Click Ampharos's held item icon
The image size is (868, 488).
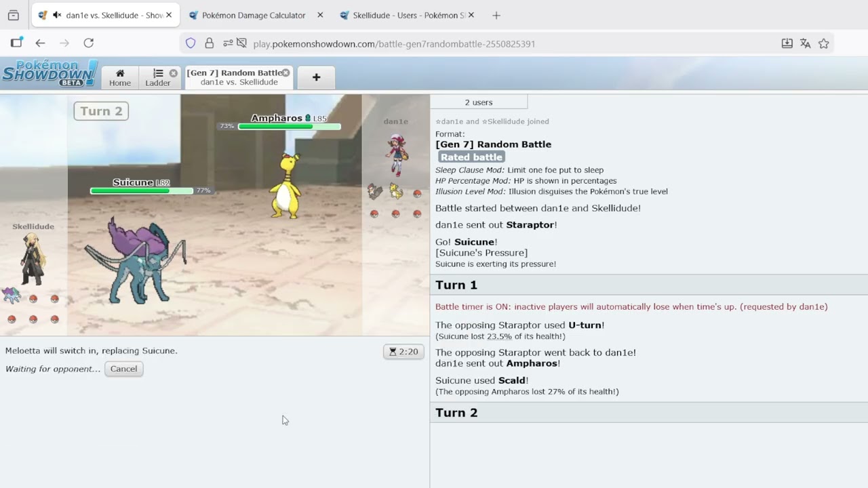point(308,119)
